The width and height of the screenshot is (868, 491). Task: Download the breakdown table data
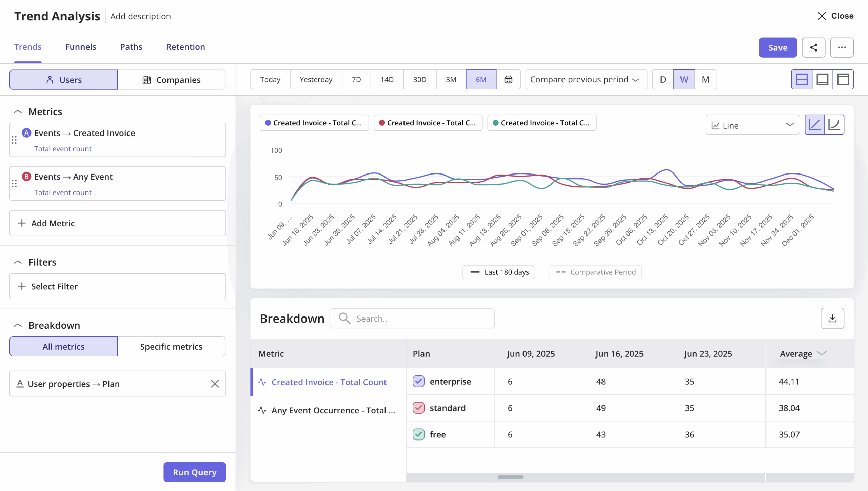(x=833, y=318)
